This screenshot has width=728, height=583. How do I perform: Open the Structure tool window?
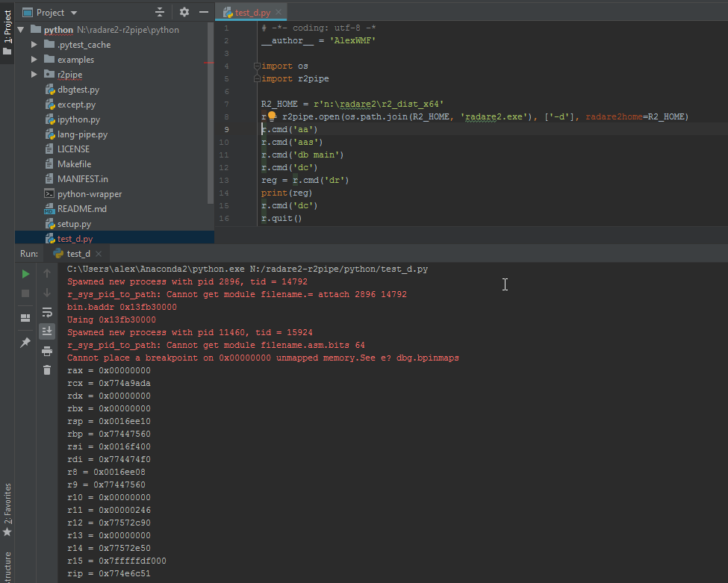[x=7, y=564]
